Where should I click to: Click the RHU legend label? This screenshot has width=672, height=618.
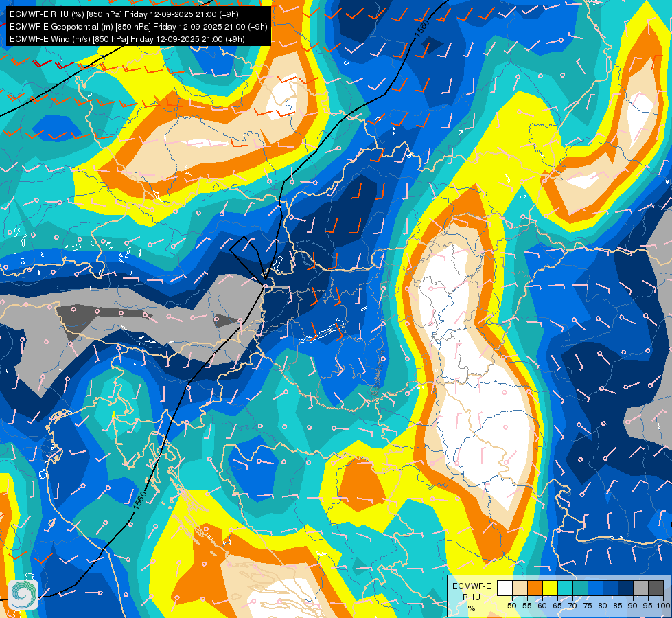pos(472,597)
